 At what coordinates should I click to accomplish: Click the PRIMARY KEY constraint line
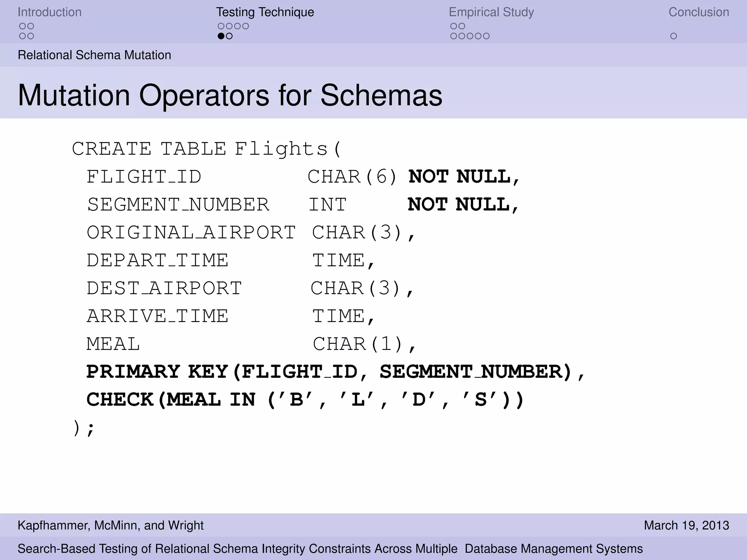(x=335, y=372)
